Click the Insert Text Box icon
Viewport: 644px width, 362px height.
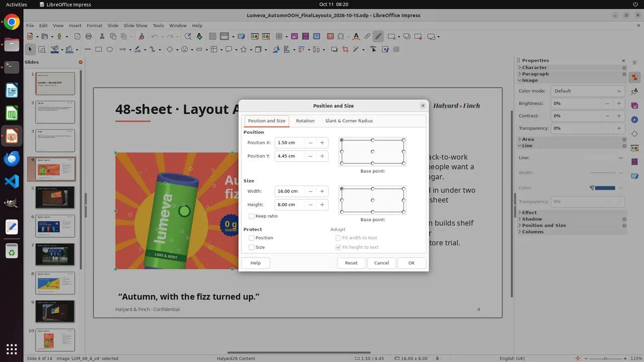[330, 36]
